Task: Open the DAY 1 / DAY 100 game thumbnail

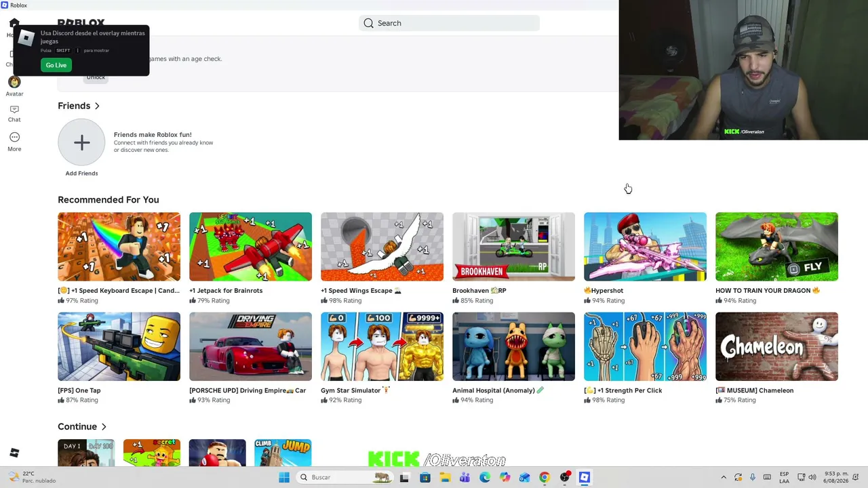Action: 86,453
